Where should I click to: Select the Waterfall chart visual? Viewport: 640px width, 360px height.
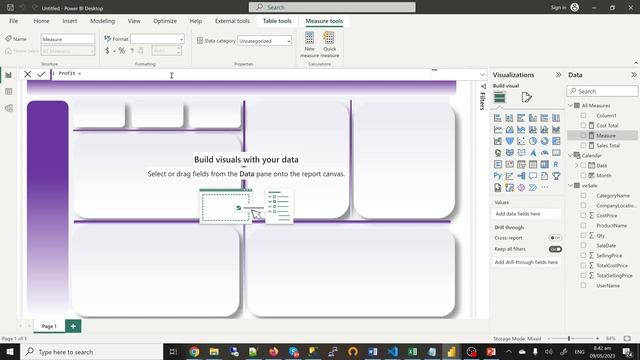pos(498,141)
